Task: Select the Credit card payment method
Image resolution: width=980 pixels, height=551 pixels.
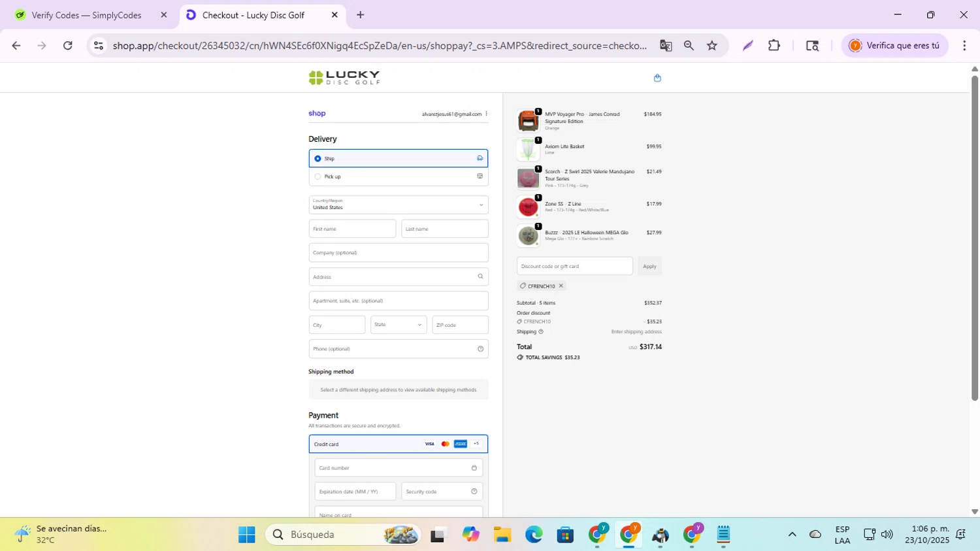Action: [399, 444]
